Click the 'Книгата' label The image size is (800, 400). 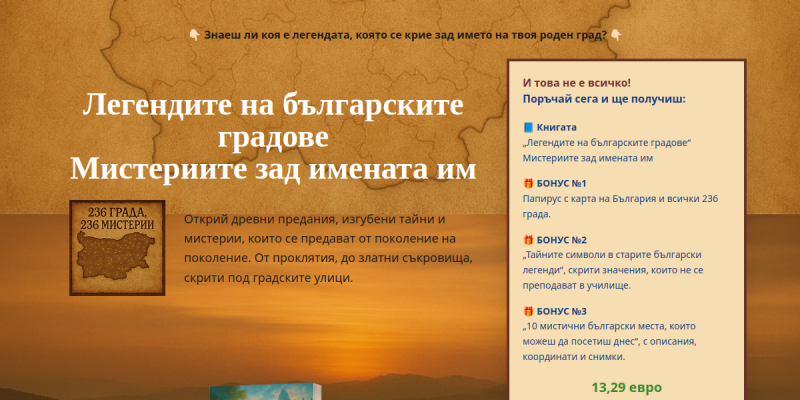click(x=557, y=128)
